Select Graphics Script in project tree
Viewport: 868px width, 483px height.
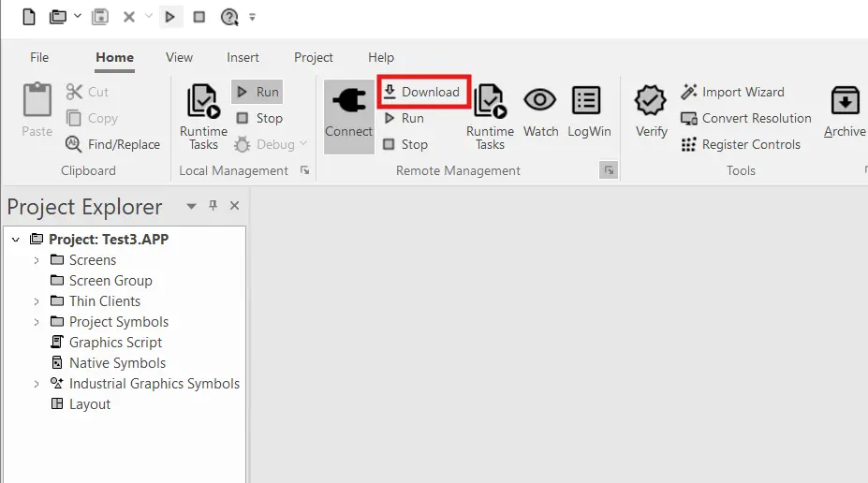tap(115, 343)
